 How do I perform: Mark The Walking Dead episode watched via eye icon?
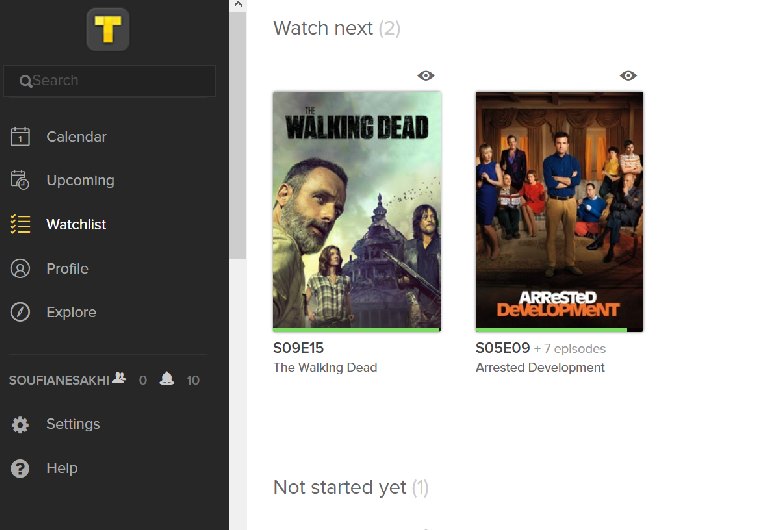tap(426, 76)
